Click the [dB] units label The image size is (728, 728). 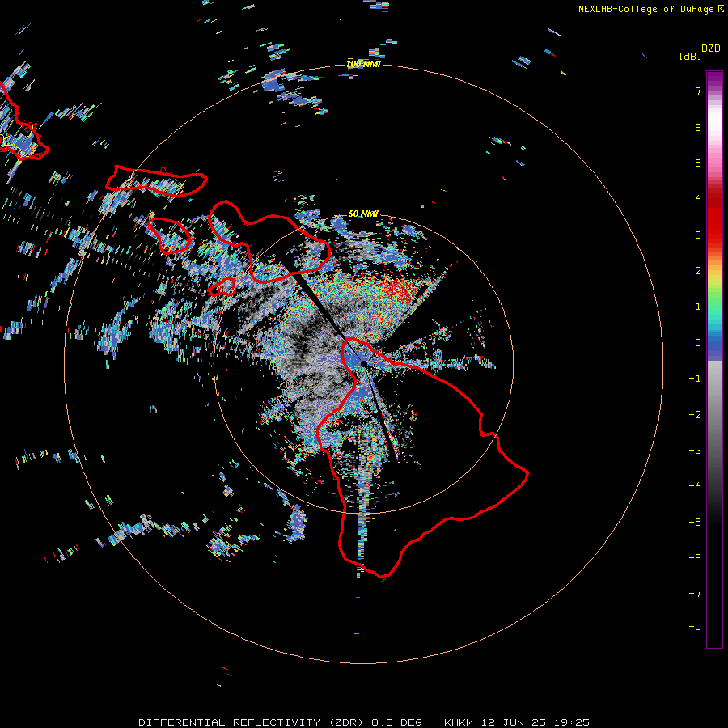[690, 56]
